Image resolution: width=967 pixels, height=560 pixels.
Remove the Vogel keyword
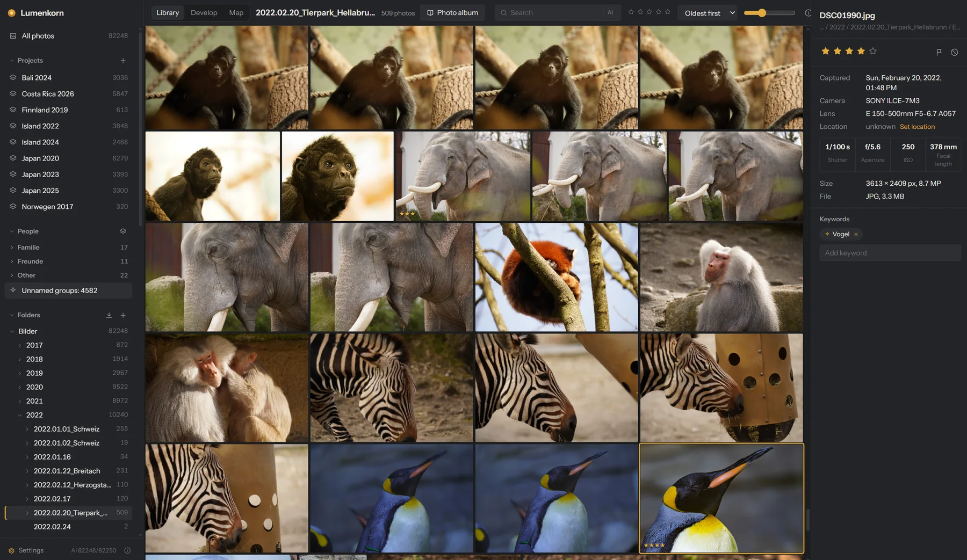pos(856,234)
